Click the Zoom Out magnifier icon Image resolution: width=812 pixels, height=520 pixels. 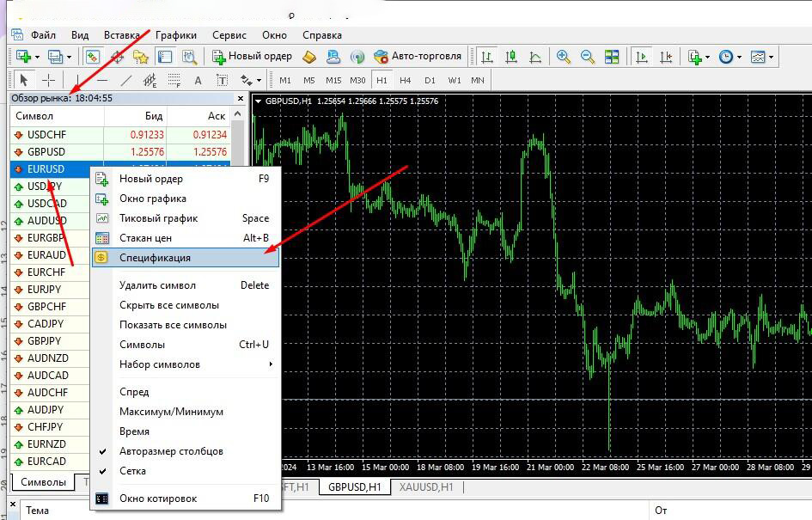pos(587,57)
